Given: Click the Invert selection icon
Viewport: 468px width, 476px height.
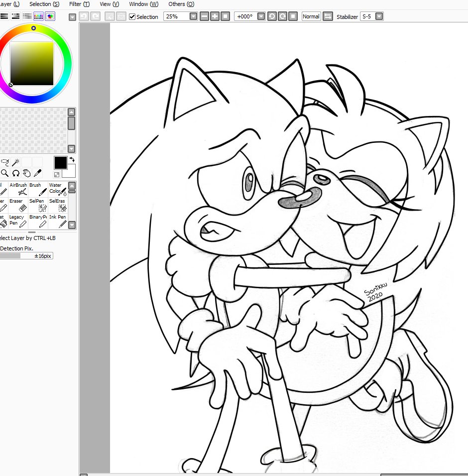Looking at the screenshot, I should (x=121, y=16).
